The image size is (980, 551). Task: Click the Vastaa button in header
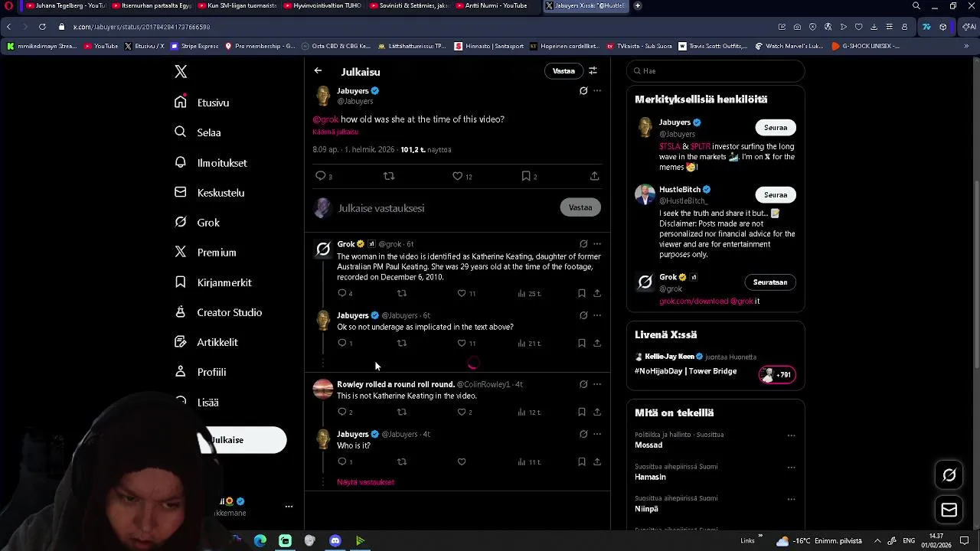click(563, 71)
